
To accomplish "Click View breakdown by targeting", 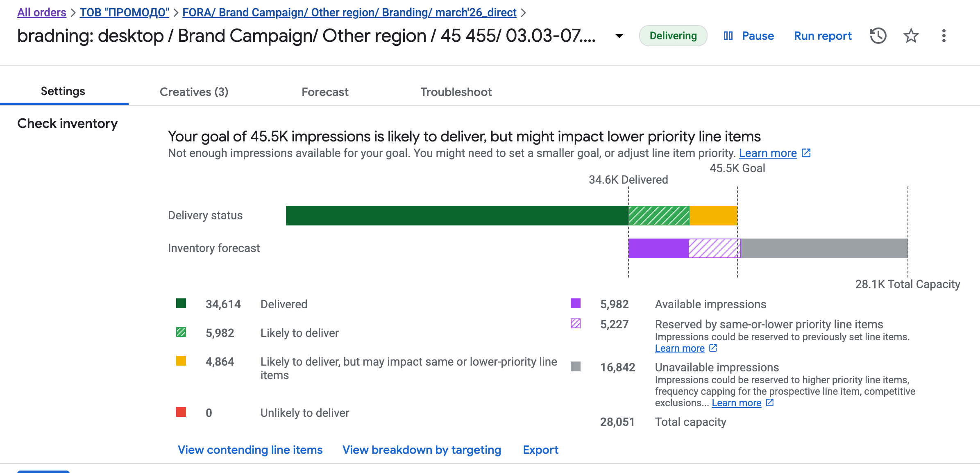I will [x=422, y=450].
